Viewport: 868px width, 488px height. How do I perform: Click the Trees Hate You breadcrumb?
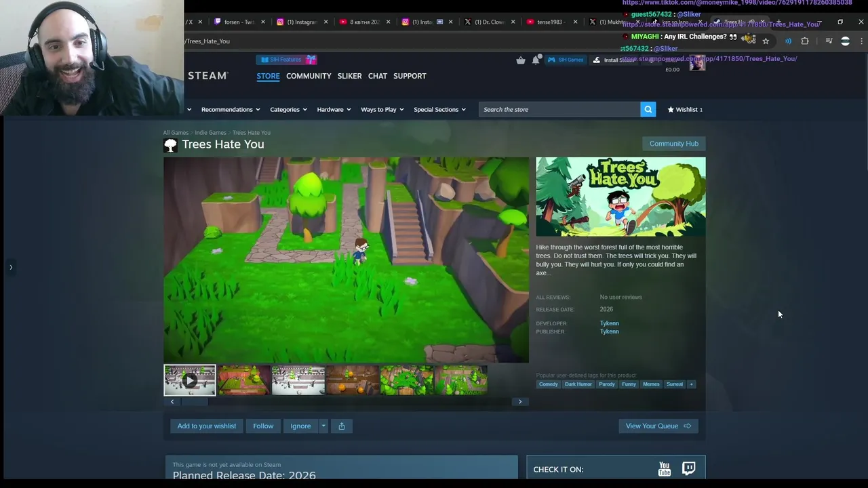click(x=252, y=133)
